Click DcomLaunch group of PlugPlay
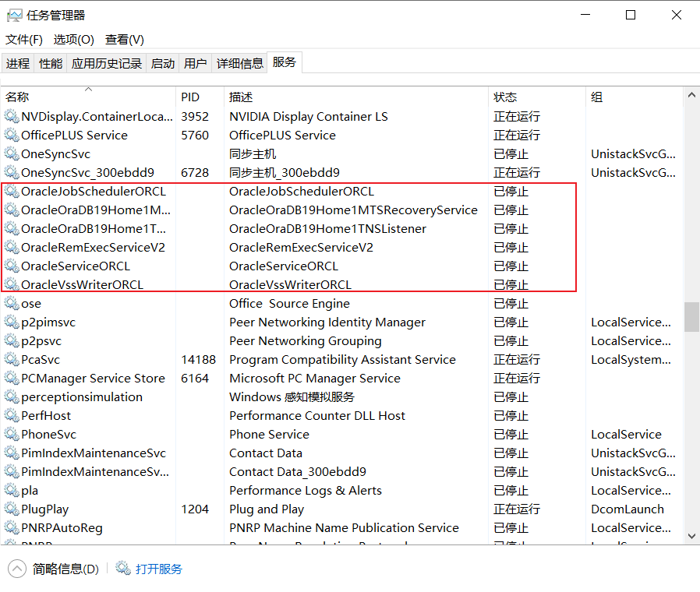 click(x=628, y=509)
